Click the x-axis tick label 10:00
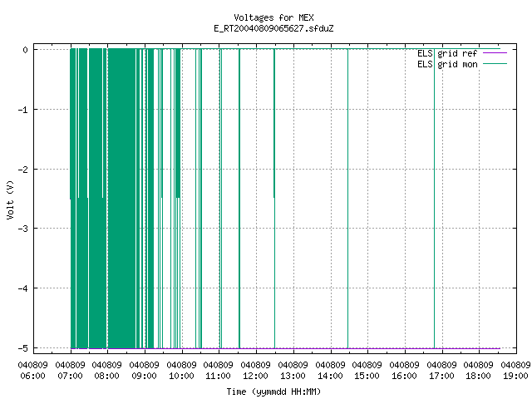 click(182, 376)
